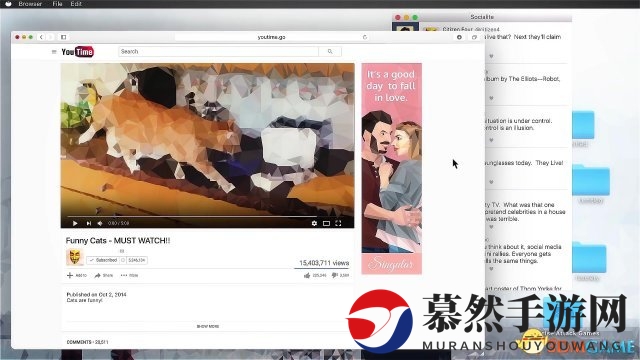This screenshot has width=640, height=360.
Task: Like the Socialite post about social media
Action: click(491, 269)
